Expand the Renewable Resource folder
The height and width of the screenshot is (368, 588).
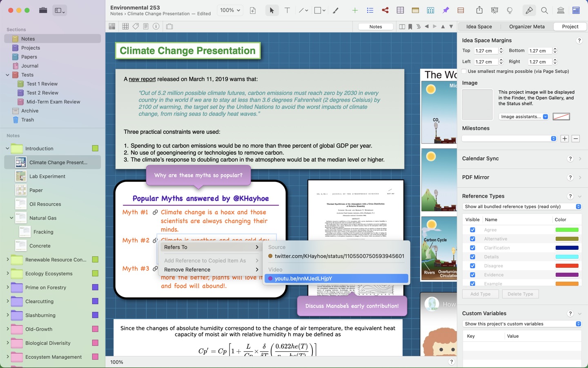click(x=7, y=260)
